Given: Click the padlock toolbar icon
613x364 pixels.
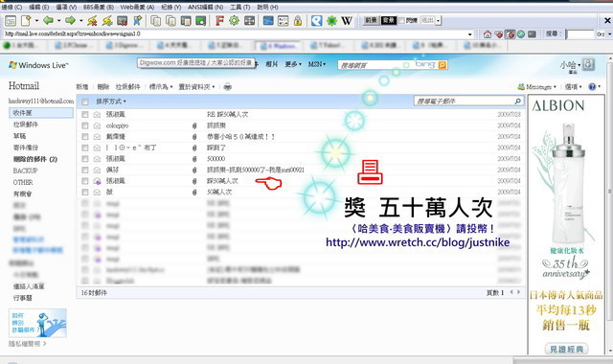Looking at the screenshot, I should 298,20.
